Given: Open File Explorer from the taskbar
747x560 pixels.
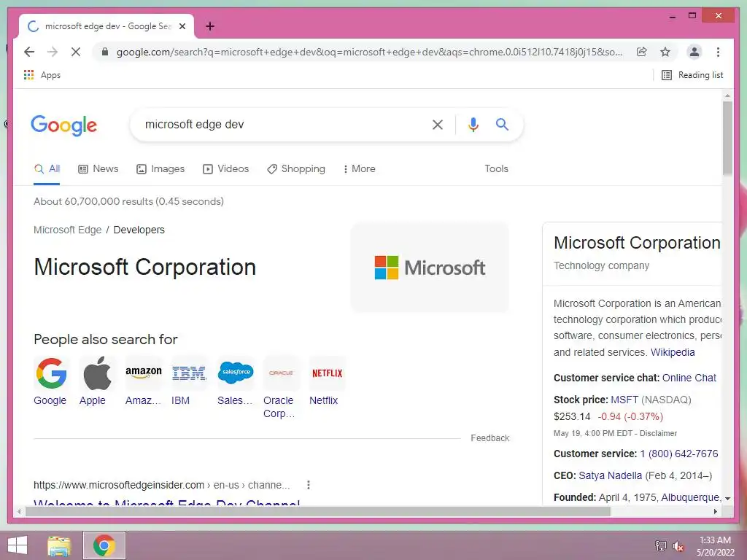Looking at the screenshot, I should [x=60, y=545].
